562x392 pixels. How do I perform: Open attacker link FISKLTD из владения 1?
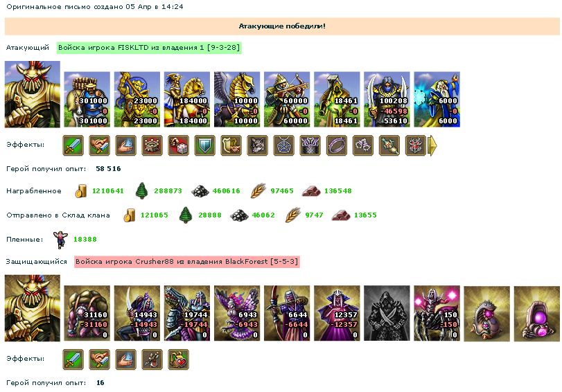149,47
